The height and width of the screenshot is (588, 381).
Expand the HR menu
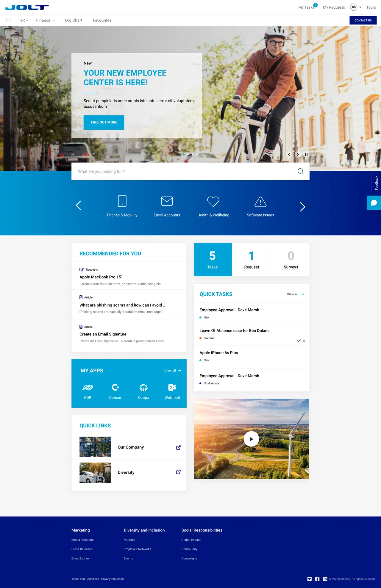24,21
